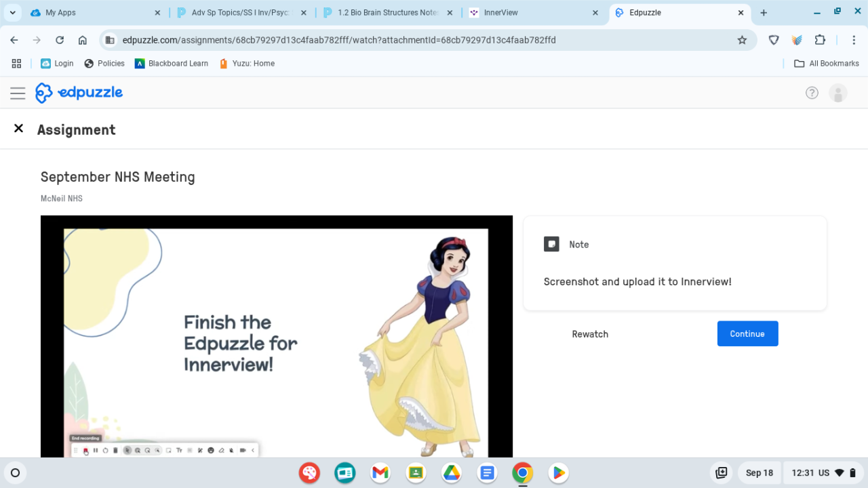Launch the teal card app on shelf

(x=345, y=472)
